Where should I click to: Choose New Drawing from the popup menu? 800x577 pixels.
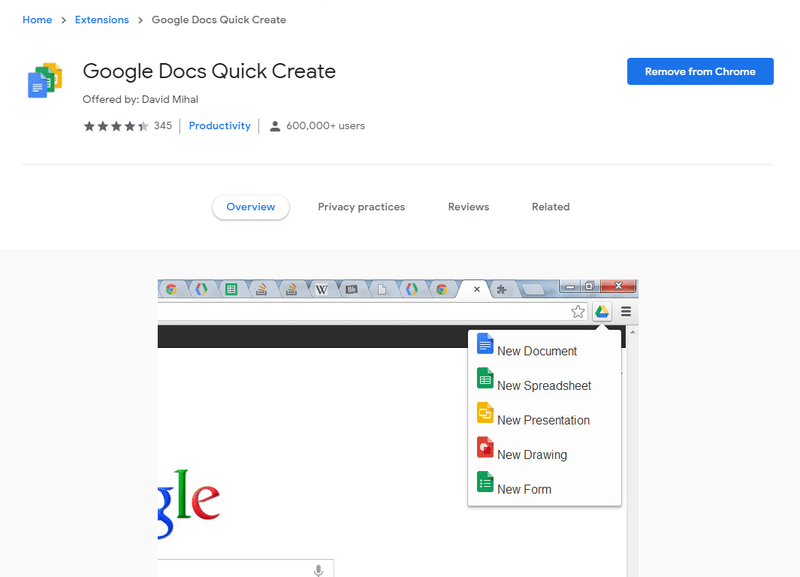click(x=532, y=455)
